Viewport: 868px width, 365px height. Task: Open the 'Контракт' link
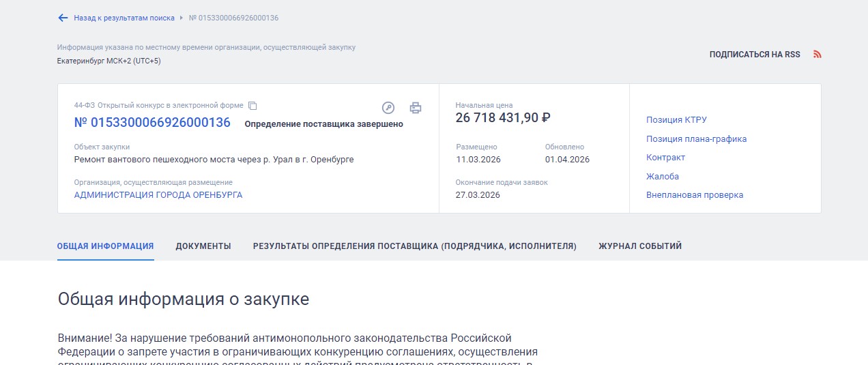(665, 158)
